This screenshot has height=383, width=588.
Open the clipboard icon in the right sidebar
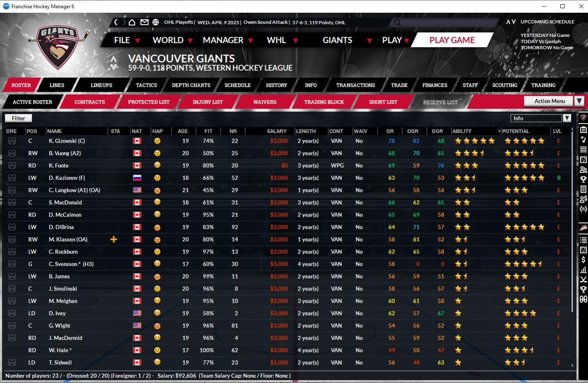tap(583, 129)
